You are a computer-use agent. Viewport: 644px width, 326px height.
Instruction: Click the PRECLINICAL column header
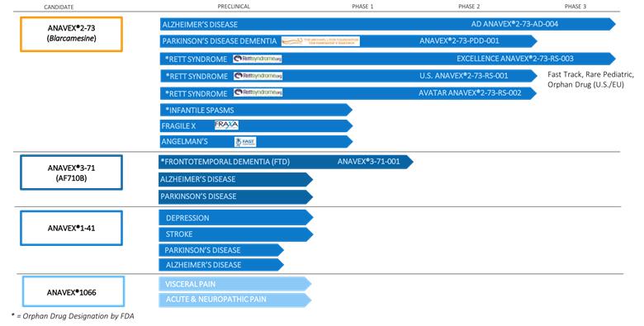(234, 6)
